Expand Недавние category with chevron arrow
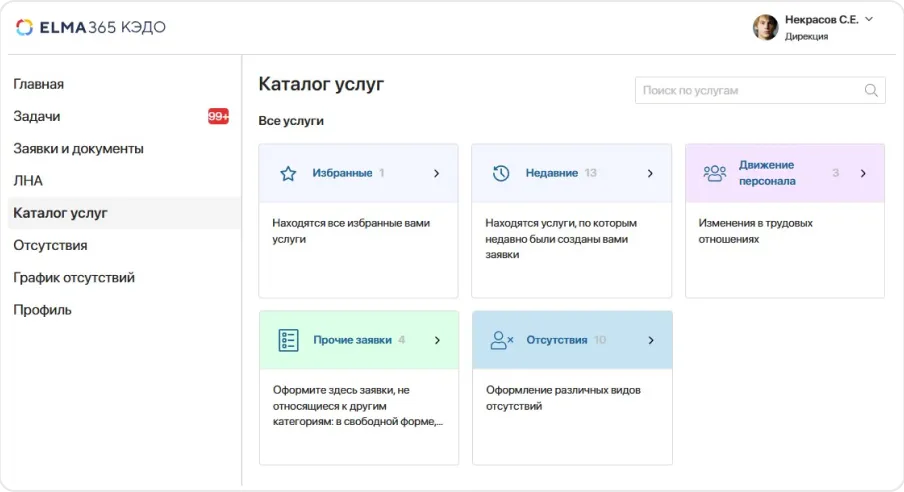This screenshot has width=904, height=492. [x=650, y=173]
